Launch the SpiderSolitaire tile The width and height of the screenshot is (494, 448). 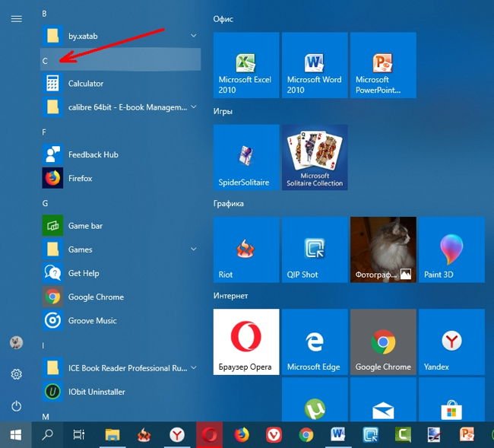pyautogui.click(x=246, y=157)
